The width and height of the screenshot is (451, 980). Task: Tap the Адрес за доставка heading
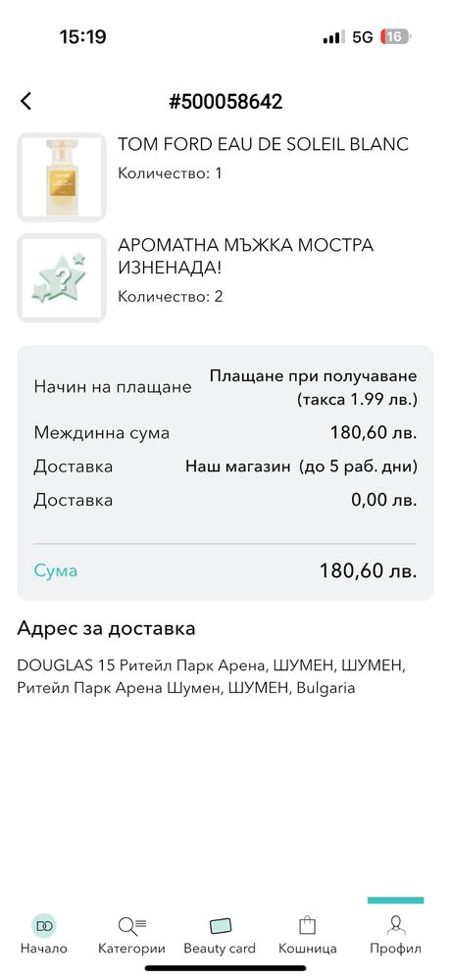[106, 628]
